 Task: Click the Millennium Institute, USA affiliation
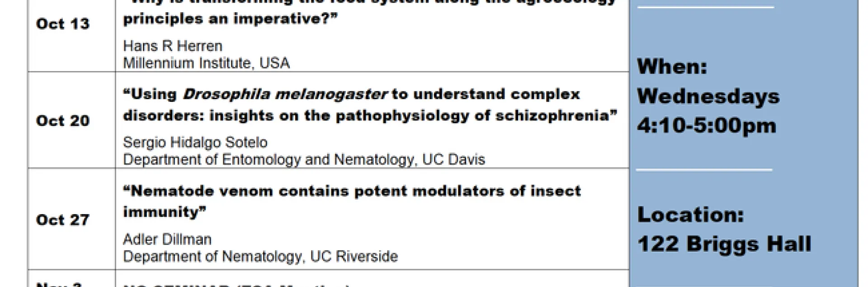coord(206,63)
